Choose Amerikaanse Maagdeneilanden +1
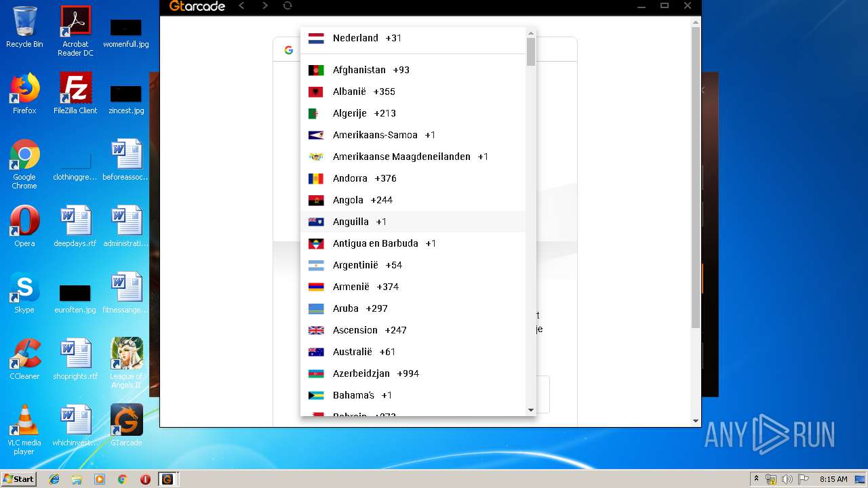This screenshot has height=488, width=868. tap(413, 157)
